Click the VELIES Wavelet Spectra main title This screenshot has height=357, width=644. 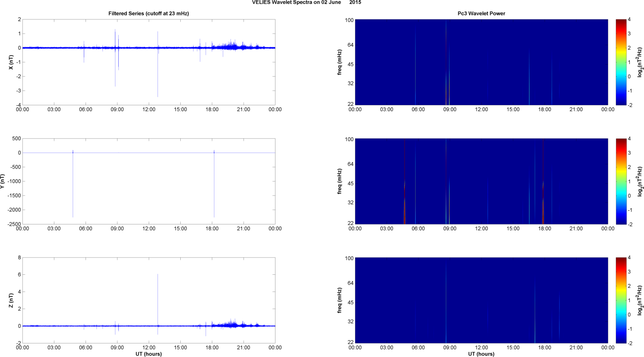coord(306,3)
